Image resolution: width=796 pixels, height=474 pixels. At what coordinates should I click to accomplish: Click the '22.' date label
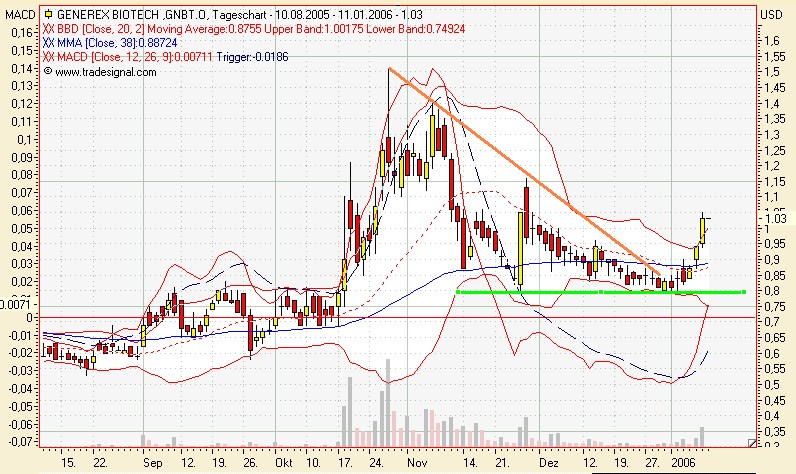[x=100, y=463]
